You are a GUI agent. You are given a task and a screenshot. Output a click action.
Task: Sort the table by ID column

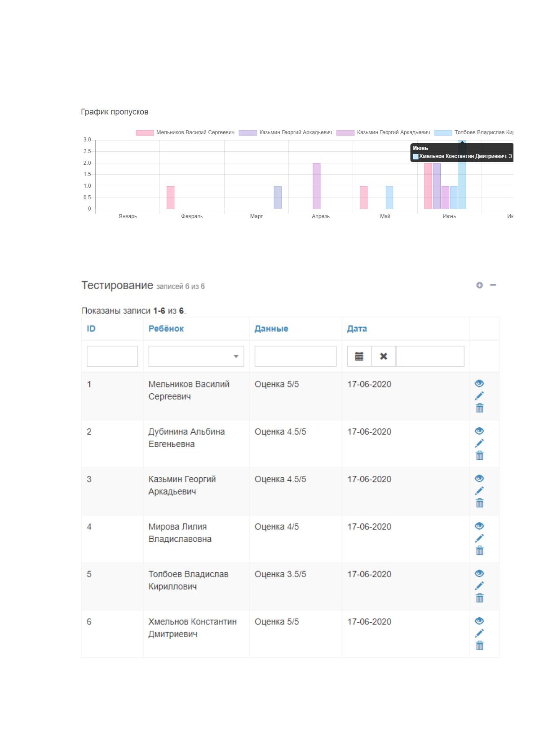point(91,329)
